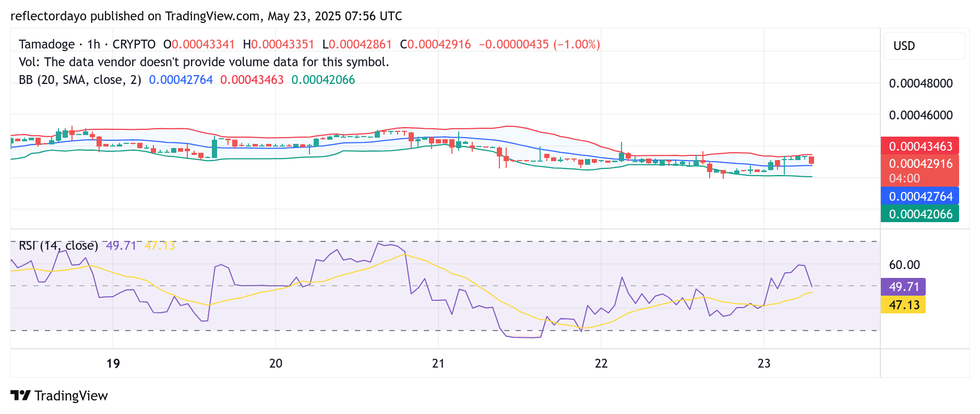This screenshot has height=414, width=980.
Task: Click the last red candle on the chart
Action: coord(811,160)
